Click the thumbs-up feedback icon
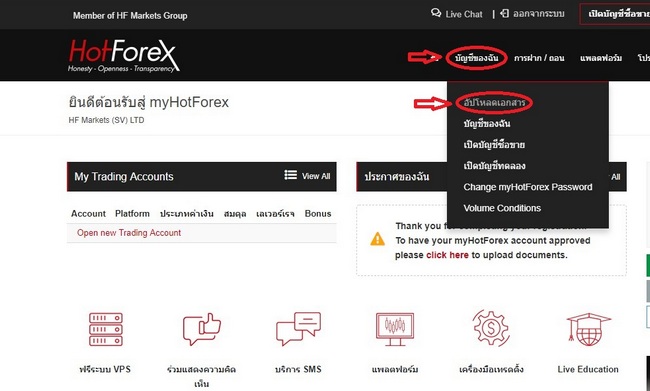 [202, 329]
